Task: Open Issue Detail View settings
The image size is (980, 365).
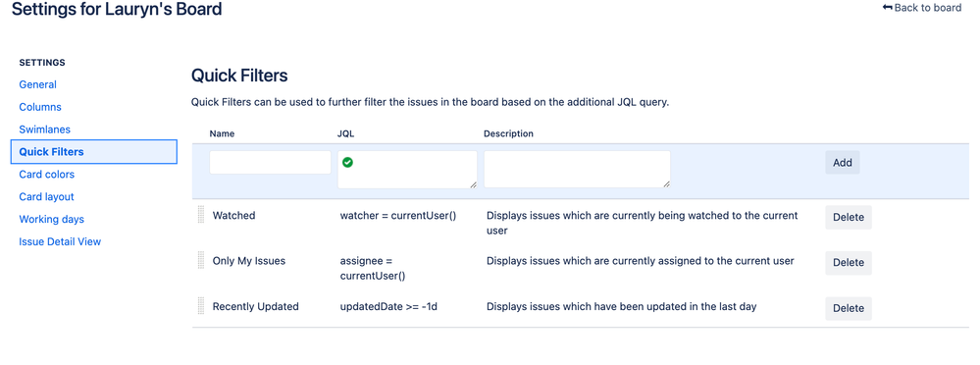Action: click(60, 242)
